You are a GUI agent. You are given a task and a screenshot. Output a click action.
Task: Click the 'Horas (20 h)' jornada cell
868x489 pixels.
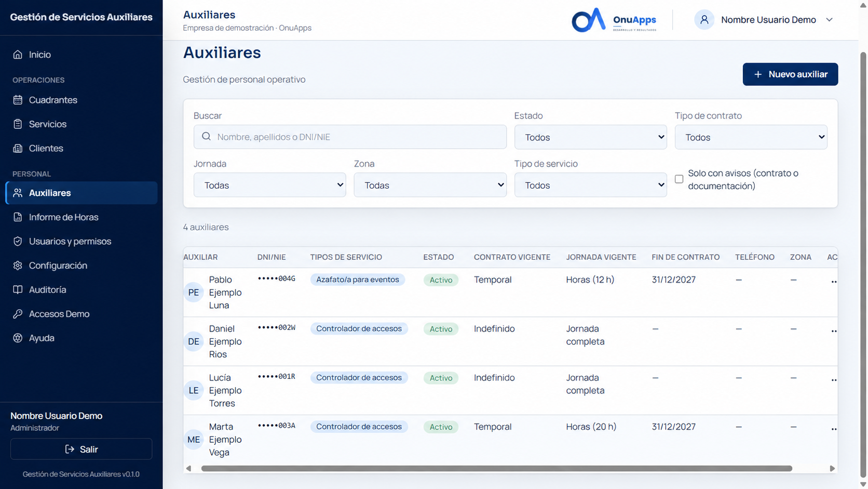pos(591,427)
